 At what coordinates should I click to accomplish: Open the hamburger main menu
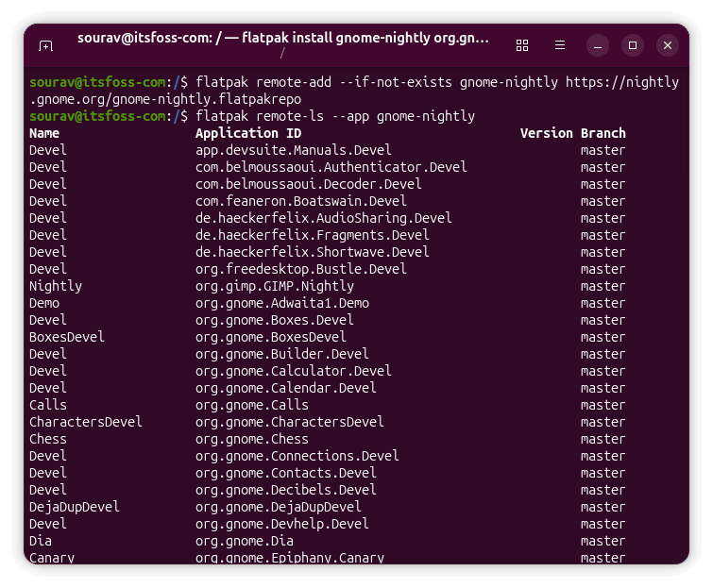pos(560,45)
